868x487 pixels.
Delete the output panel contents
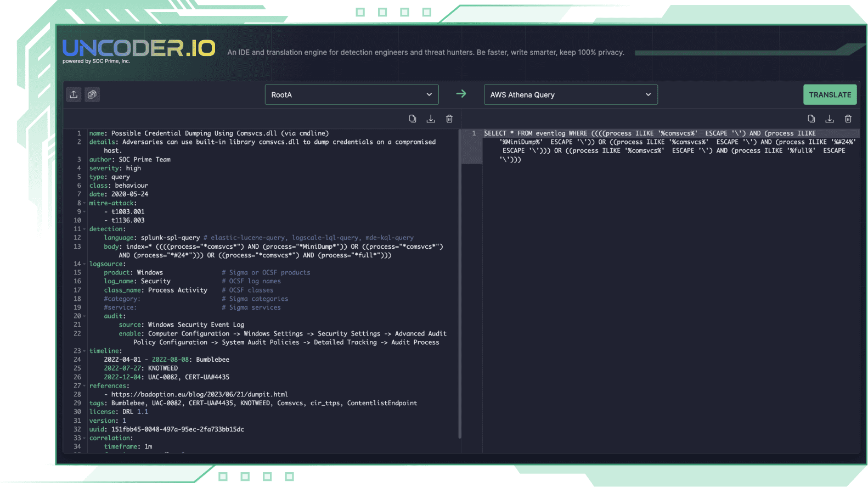point(848,119)
